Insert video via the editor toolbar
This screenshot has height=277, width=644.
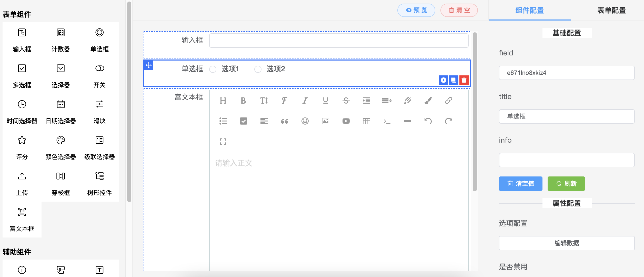click(346, 121)
